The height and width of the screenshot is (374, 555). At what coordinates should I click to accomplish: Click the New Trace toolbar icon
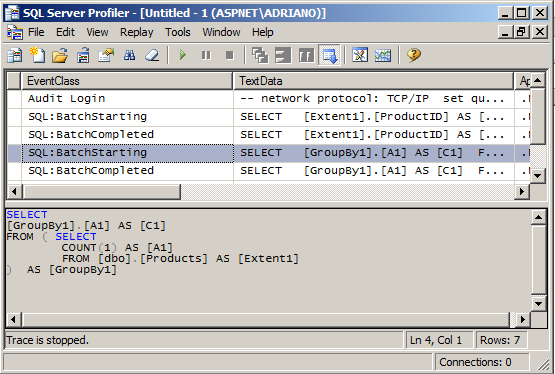click(15, 56)
